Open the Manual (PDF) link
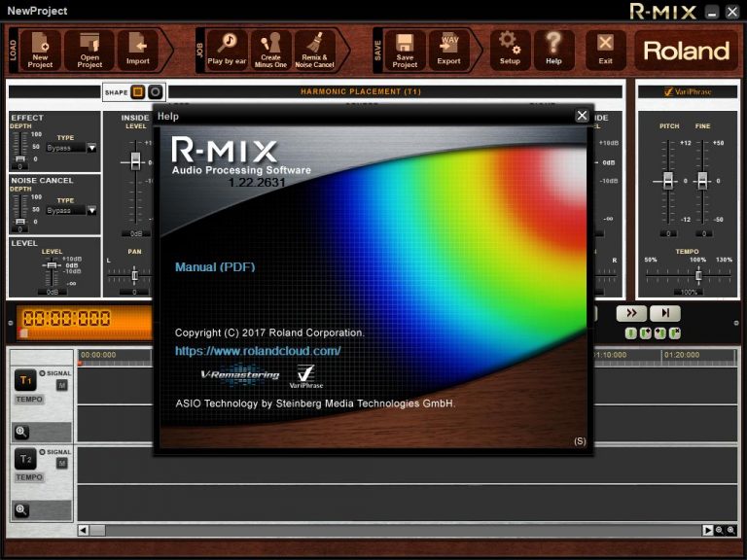Viewport: 747px width, 560px height. click(215, 267)
